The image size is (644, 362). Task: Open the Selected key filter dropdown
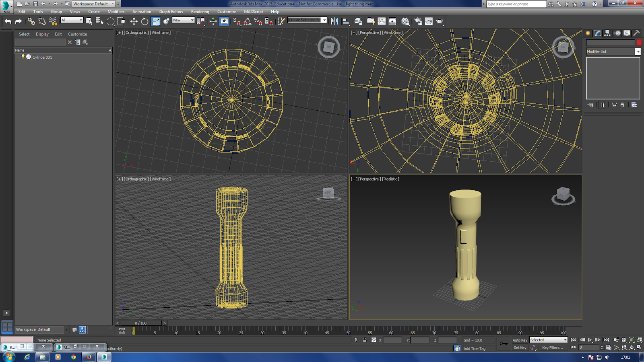point(548,340)
